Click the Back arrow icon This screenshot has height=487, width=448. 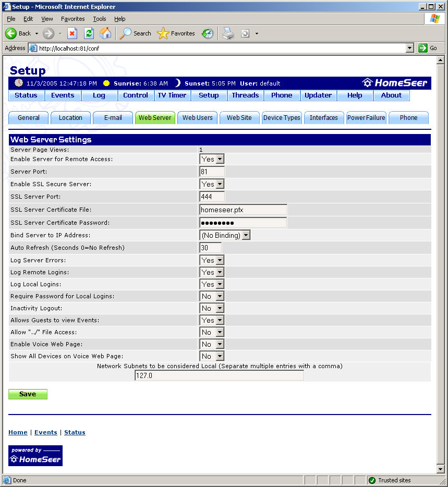pos(11,33)
